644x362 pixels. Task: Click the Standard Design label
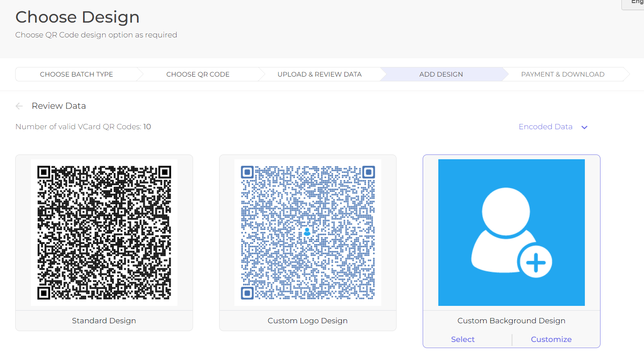tap(104, 320)
